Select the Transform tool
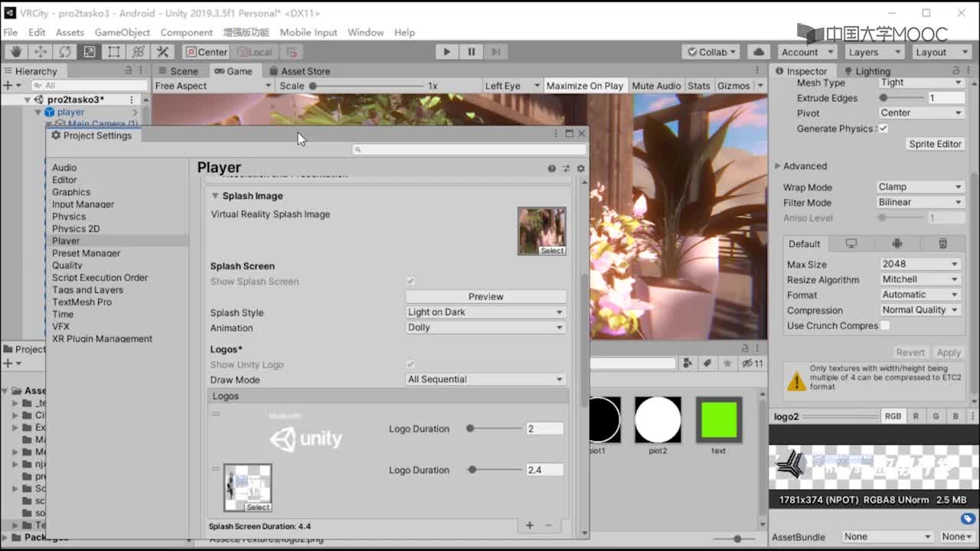Viewport: 980px width, 551px height. click(x=139, y=51)
